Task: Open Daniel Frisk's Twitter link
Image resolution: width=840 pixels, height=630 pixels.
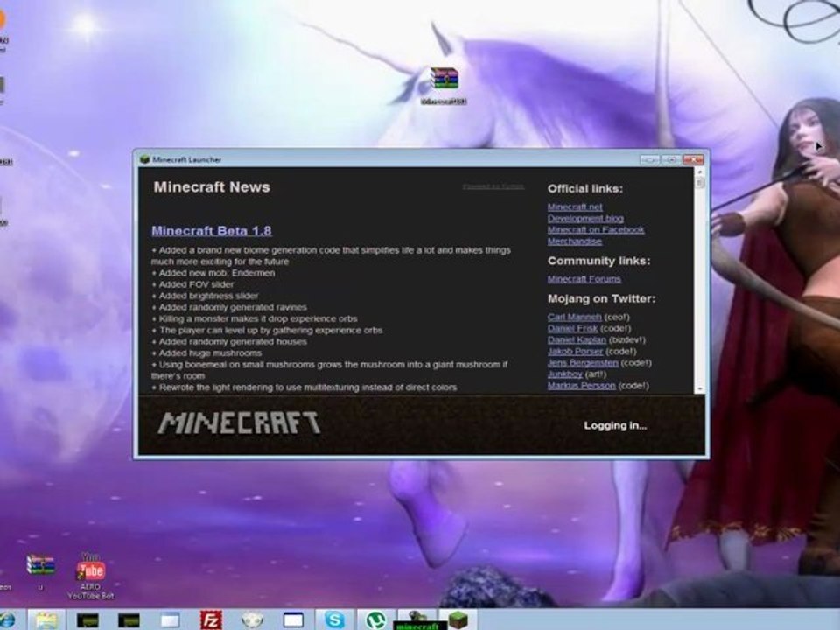Action: (572, 328)
